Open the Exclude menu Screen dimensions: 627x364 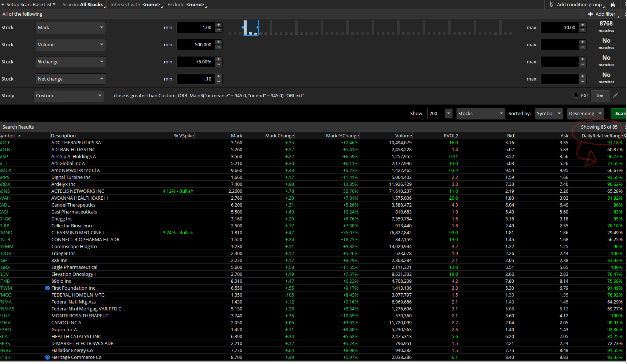pyautogui.click(x=187, y=5)
